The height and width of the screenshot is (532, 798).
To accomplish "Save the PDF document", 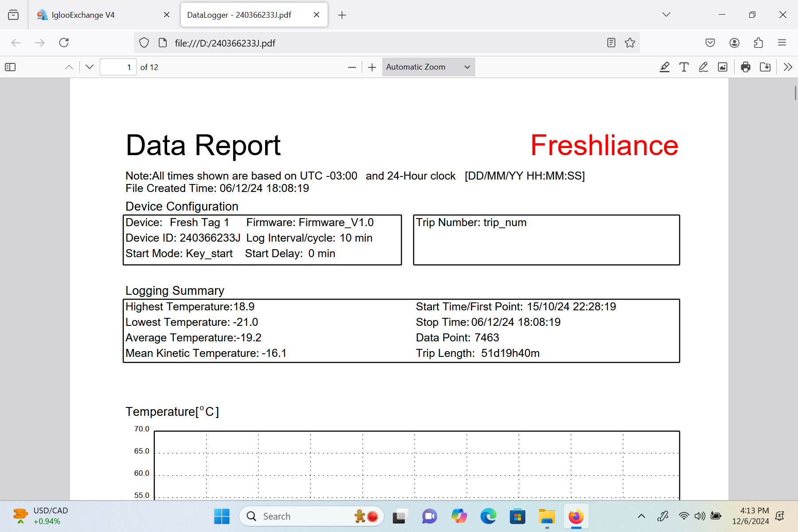I will [765, 67].
